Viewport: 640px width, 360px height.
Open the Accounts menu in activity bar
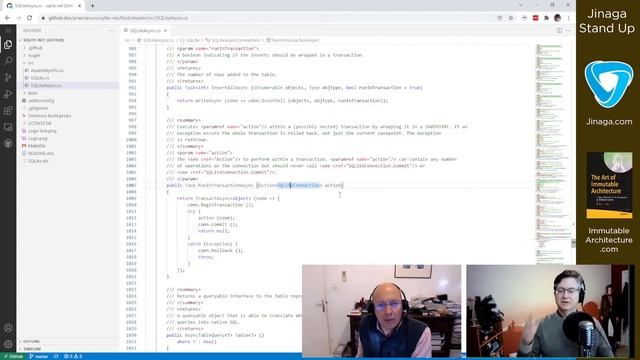pyautogui.click(x=8, y=328)
